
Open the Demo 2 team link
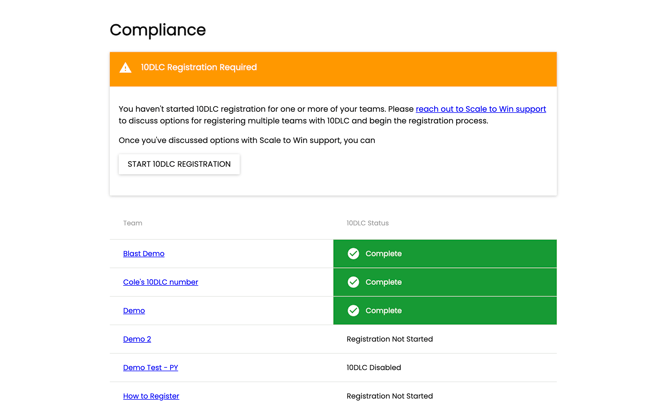coord(137,339)
